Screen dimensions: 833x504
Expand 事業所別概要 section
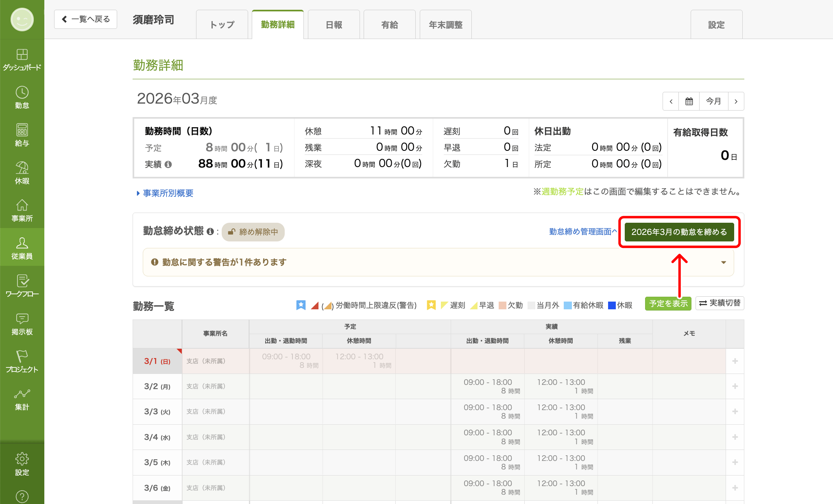(165, 193)
